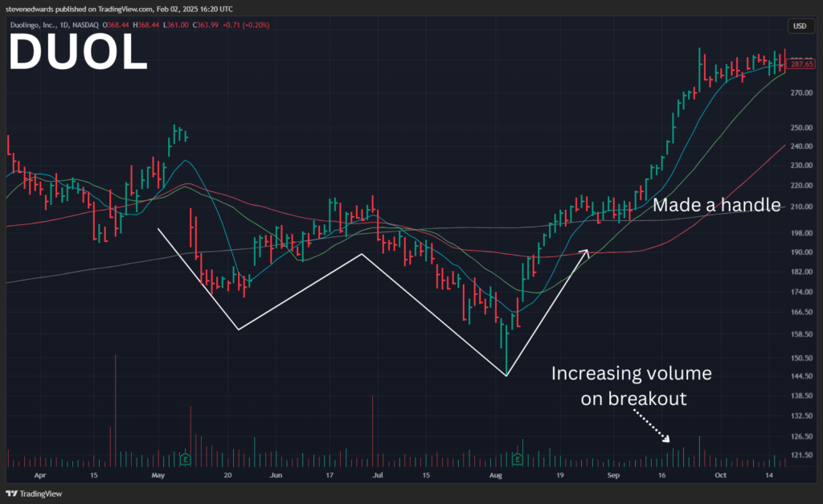Click the 250.00 price axis label

[x=801, y=128]
